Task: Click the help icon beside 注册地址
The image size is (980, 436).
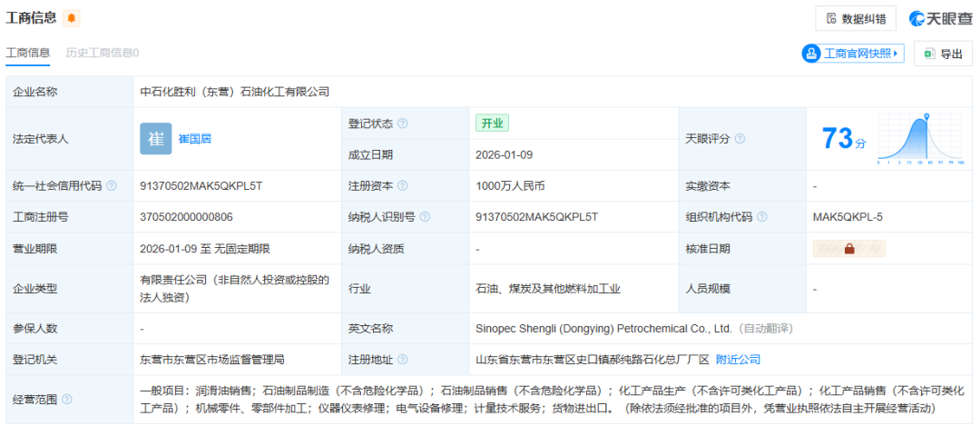Action: pos(403,360)
